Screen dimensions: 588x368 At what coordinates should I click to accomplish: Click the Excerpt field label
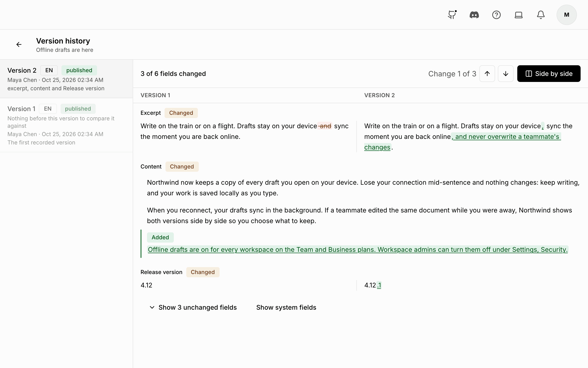coord(151,113)
